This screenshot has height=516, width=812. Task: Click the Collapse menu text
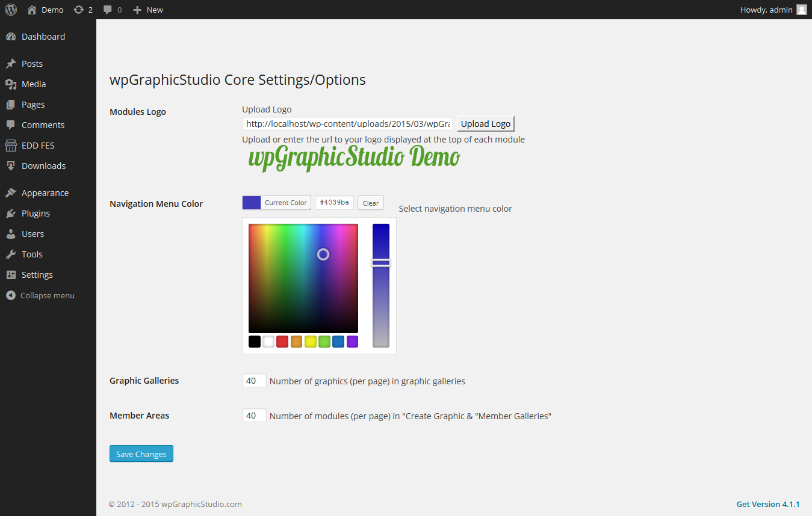coord(48,295)
